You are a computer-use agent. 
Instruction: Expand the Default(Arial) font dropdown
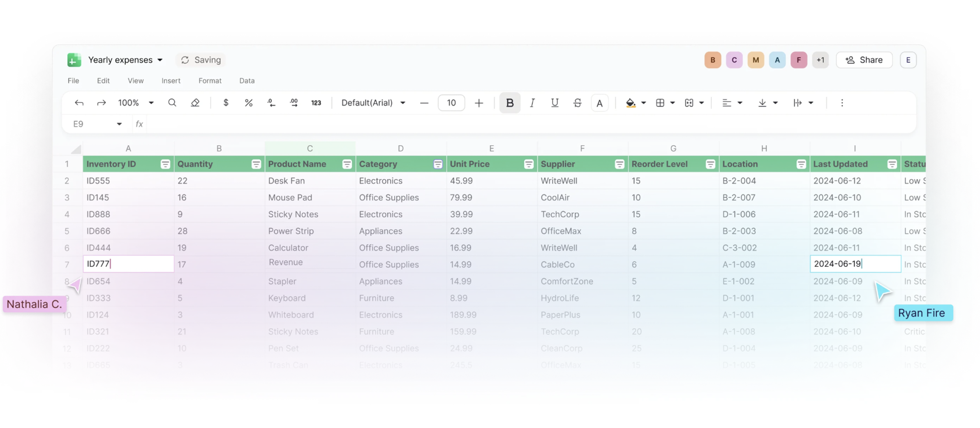[x=373, y=103]
